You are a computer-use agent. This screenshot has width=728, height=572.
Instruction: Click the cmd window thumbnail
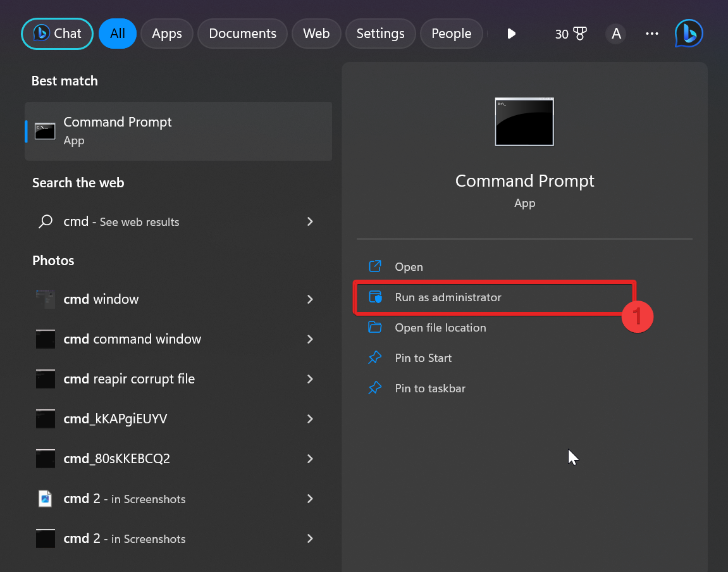pos(45,299)
